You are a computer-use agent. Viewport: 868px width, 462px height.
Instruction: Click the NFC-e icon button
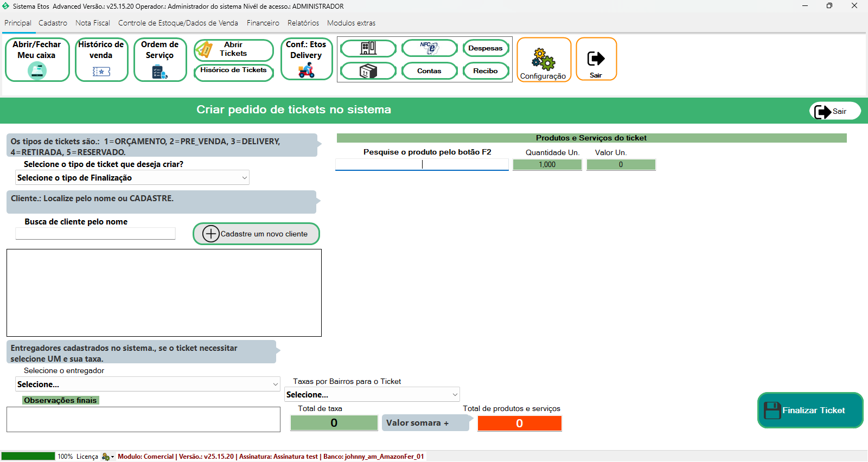point(429,48)
